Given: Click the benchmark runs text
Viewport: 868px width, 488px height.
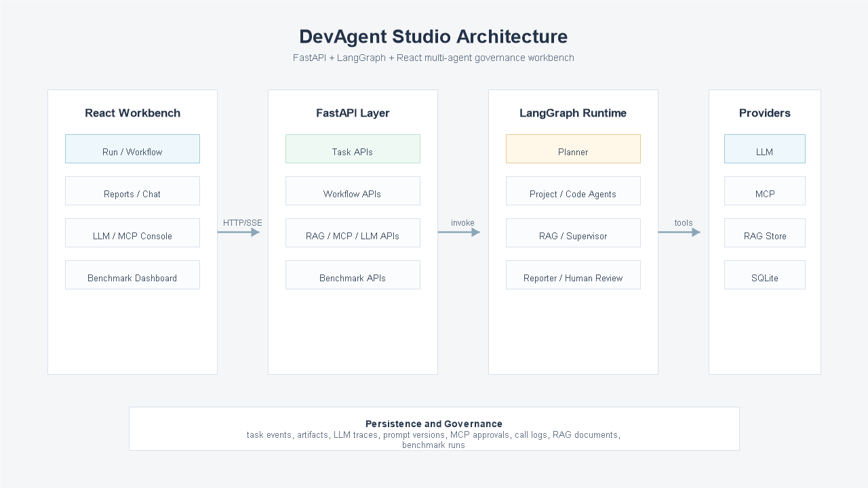Looking at the screenshot, I should [434, 445].
